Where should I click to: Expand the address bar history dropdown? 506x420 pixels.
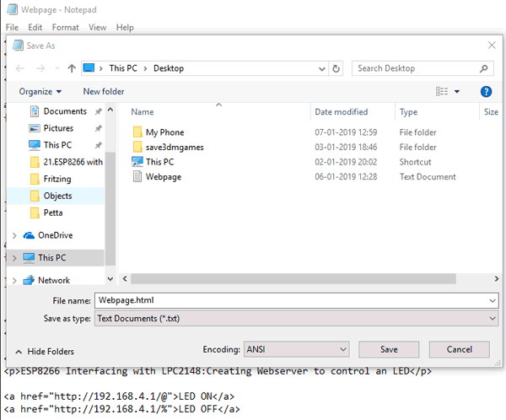(322, 69)
